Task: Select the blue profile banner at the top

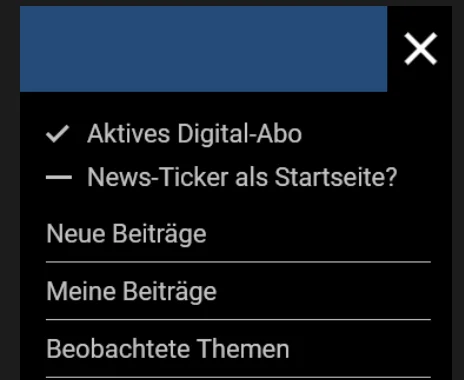Action: click(203, 49)
